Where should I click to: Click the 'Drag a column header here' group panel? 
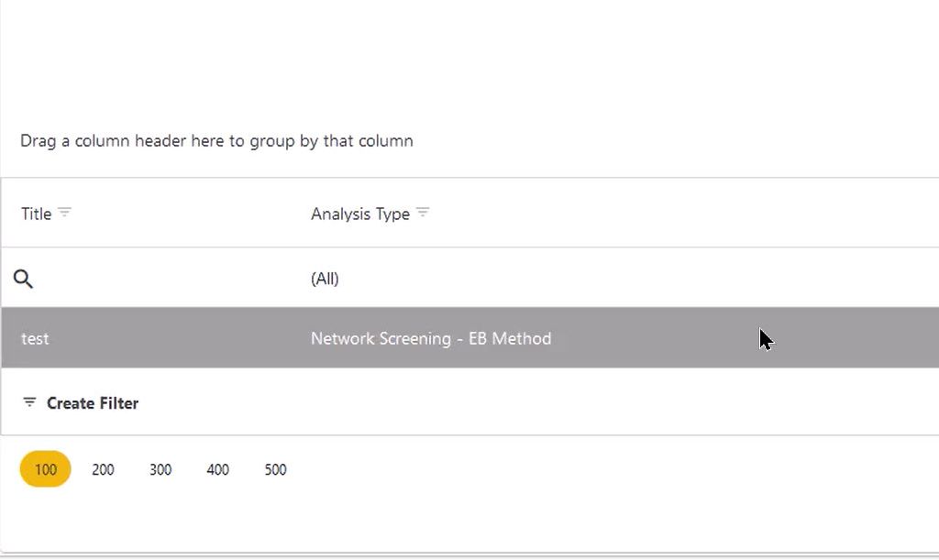coord(216,141)
